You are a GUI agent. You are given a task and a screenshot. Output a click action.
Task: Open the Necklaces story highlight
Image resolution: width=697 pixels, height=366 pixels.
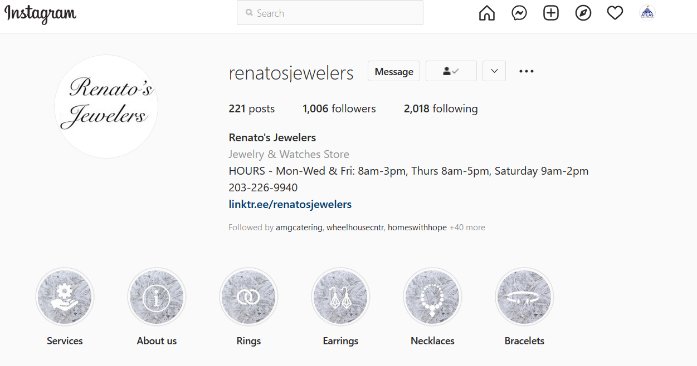433,297
